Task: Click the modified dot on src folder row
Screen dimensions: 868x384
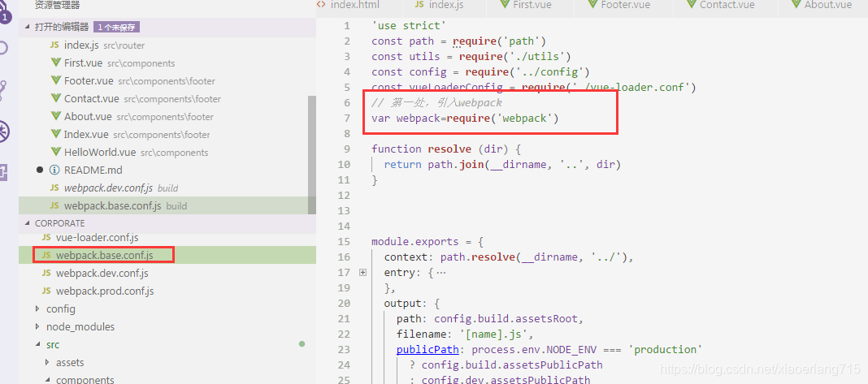Action: coord(302,344)
